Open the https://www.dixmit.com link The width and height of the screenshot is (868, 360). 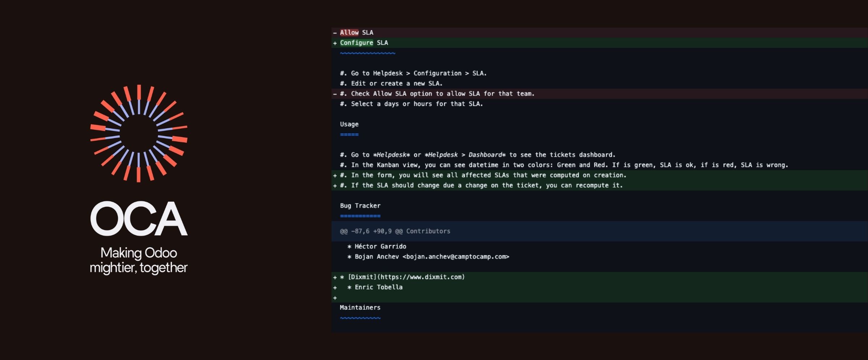(x=421, y=277)
